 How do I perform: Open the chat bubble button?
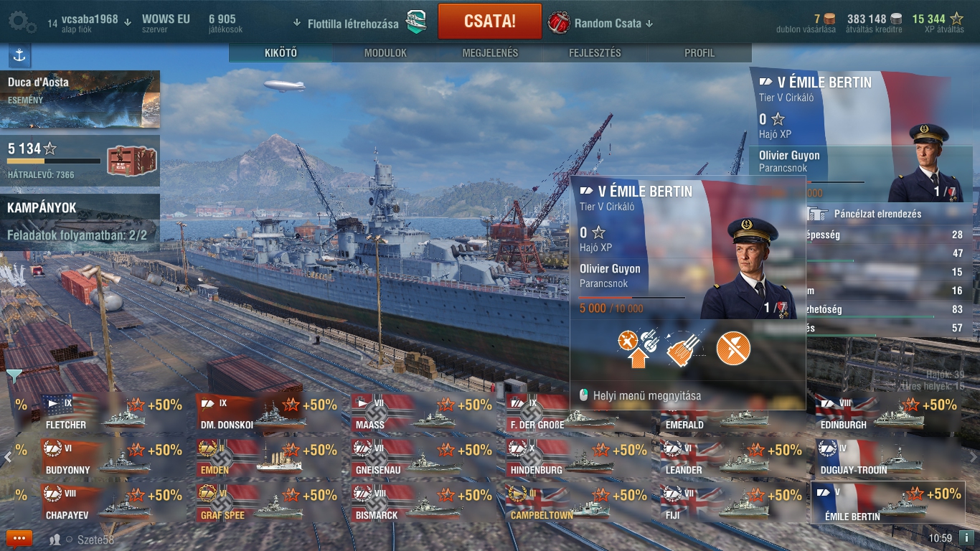(x=19, y=538)
